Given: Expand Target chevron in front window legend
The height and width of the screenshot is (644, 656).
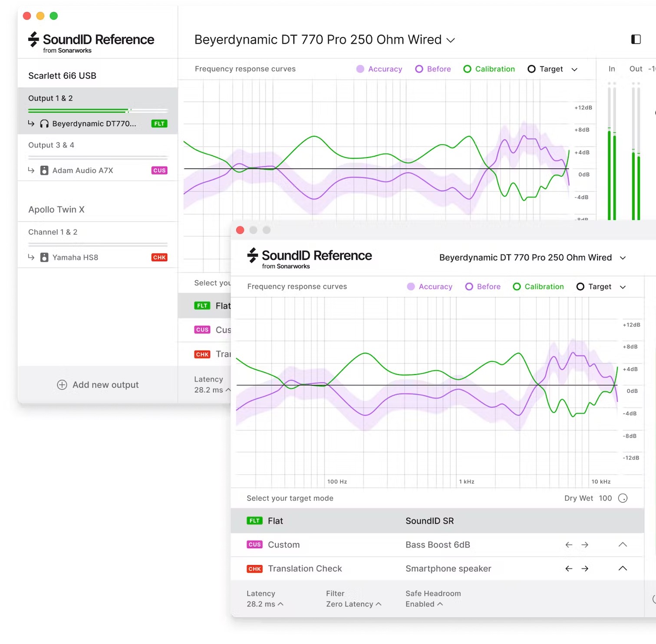Looking at the screenshot, I should 623,287.
